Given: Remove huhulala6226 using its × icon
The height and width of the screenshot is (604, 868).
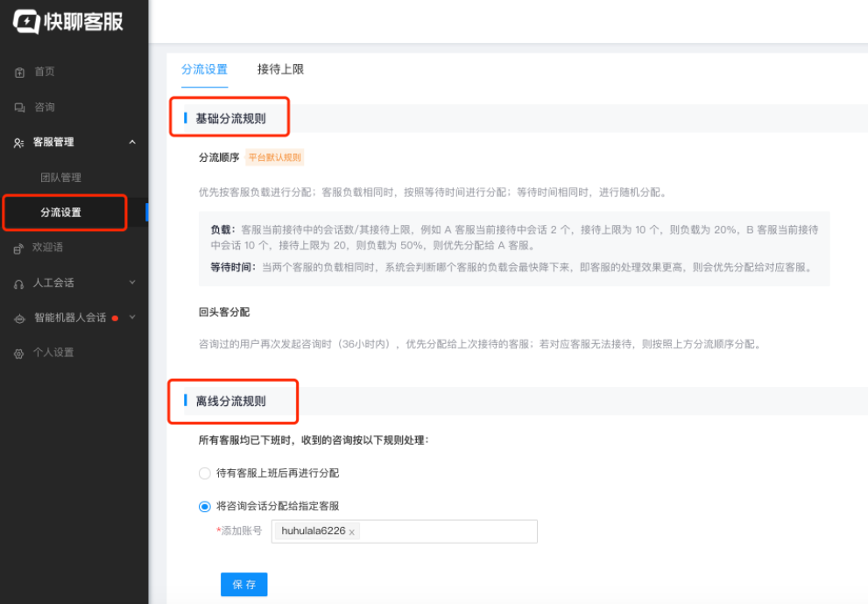Looking at the screenshot, I should tap(351, 531).
